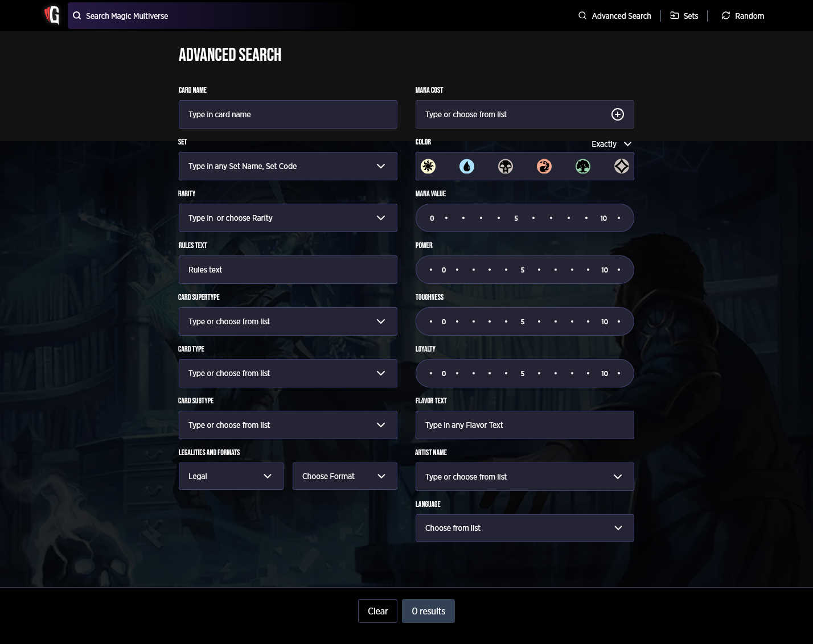Toggle green mana as a color filter

582,166
